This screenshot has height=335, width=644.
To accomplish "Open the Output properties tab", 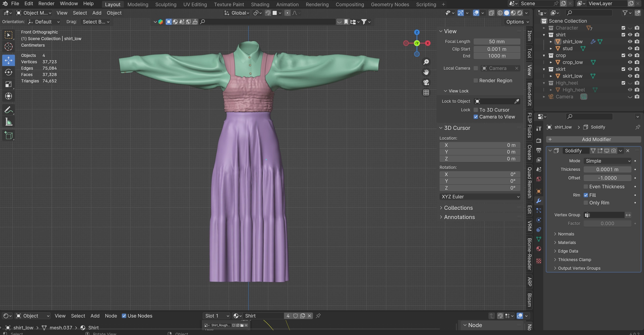I will 539,150.
